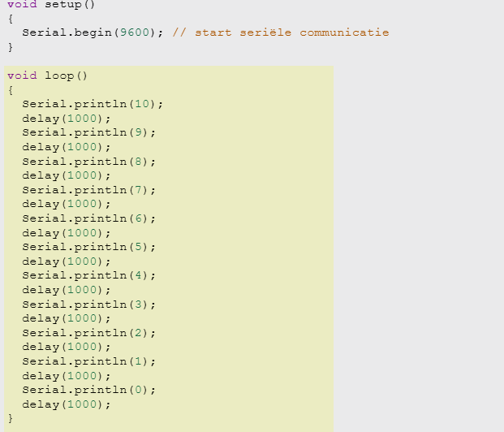
Task: Click the Serial.println(7) statement
Action: 88,190
